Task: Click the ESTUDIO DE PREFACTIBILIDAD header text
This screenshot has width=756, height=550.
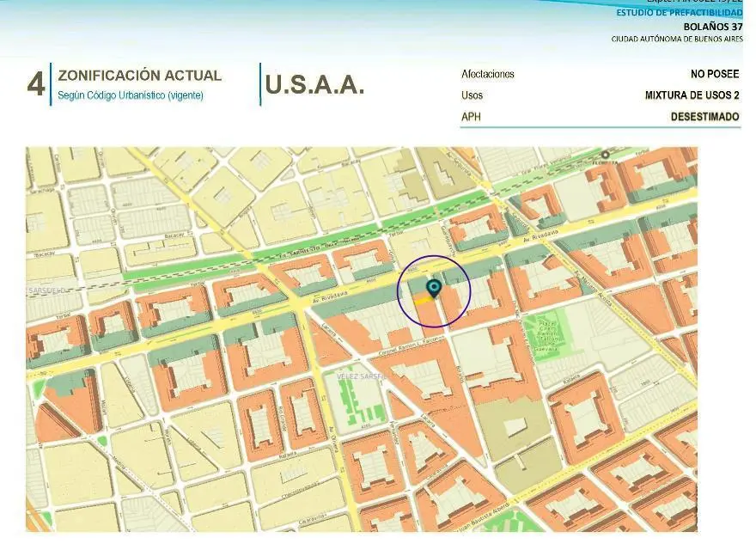Action: [679, 13]
